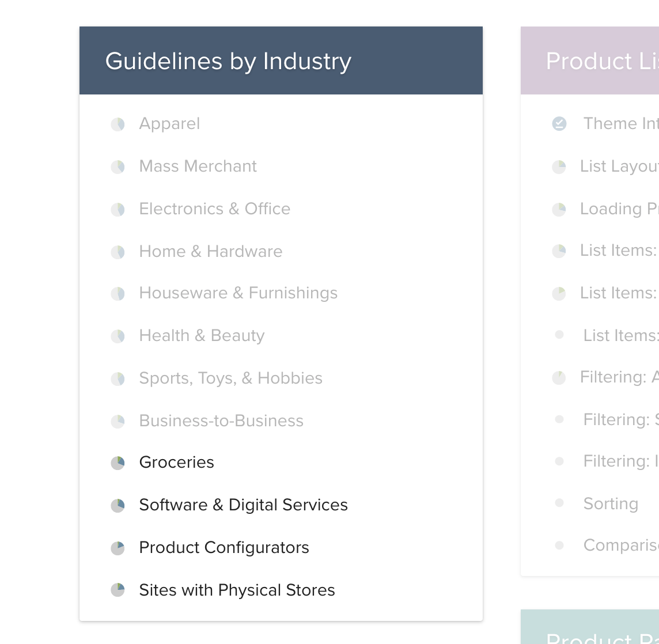This screenshot has height=644, width=659.
Task: Open Software & Digital Services guidelines
Action: point(243,505)
